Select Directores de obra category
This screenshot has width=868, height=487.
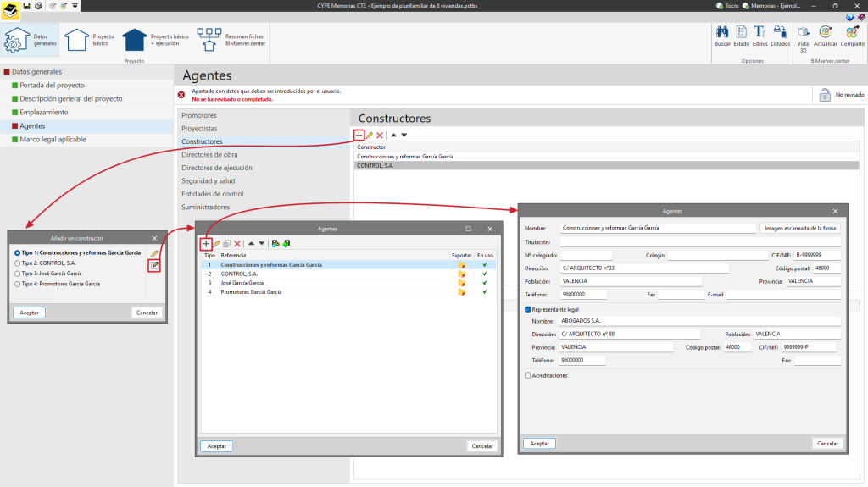coord(209,155)
